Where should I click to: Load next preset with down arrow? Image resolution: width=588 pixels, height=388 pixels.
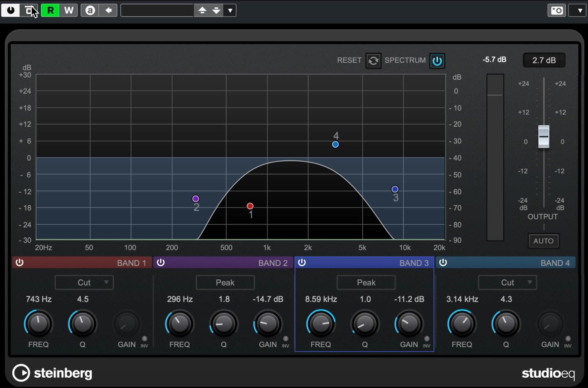pos(216,10)
